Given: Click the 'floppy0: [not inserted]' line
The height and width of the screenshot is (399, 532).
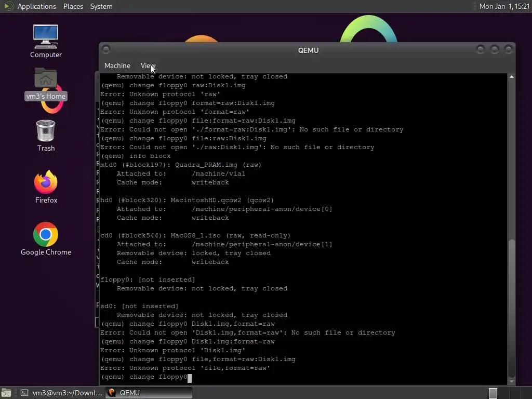Looking at the screenshot, I should [148, 280].
